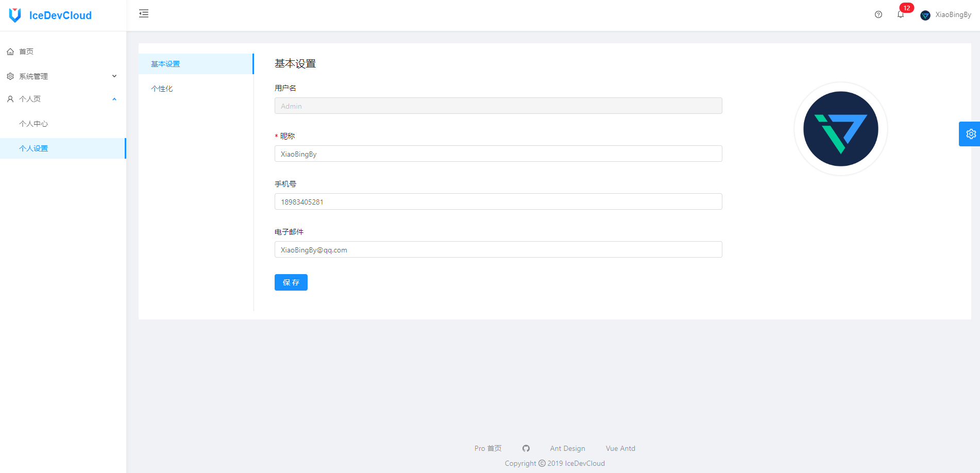Click the large profile avatar image

pos(841,129)
